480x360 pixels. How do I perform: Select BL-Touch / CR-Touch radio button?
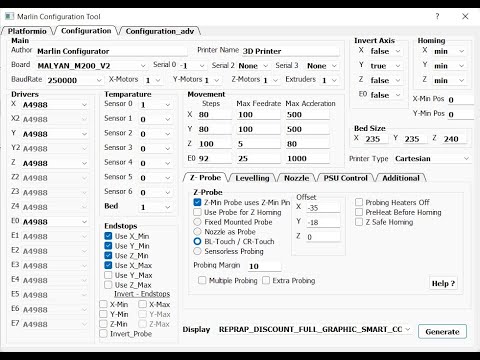pyautogui.click(x=197, y=241)
